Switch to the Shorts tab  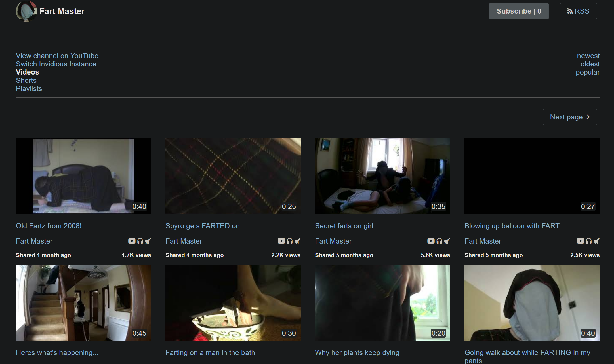[26, 80]
